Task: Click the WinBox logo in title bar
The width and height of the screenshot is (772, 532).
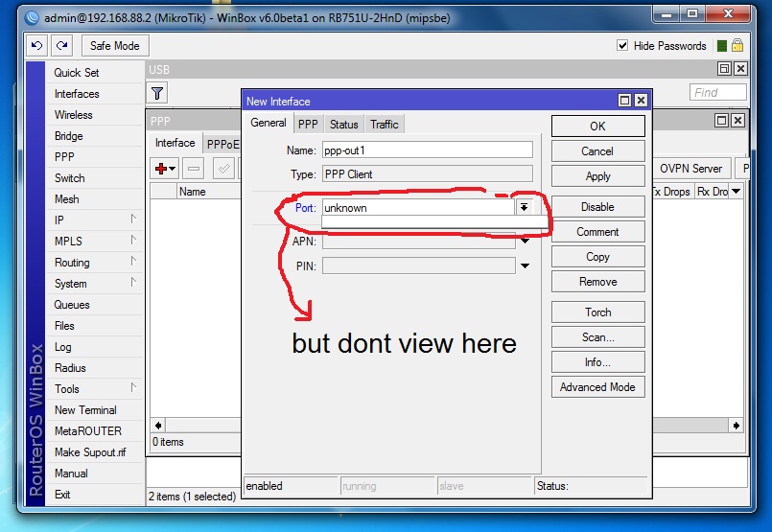Action: (32, 18)
